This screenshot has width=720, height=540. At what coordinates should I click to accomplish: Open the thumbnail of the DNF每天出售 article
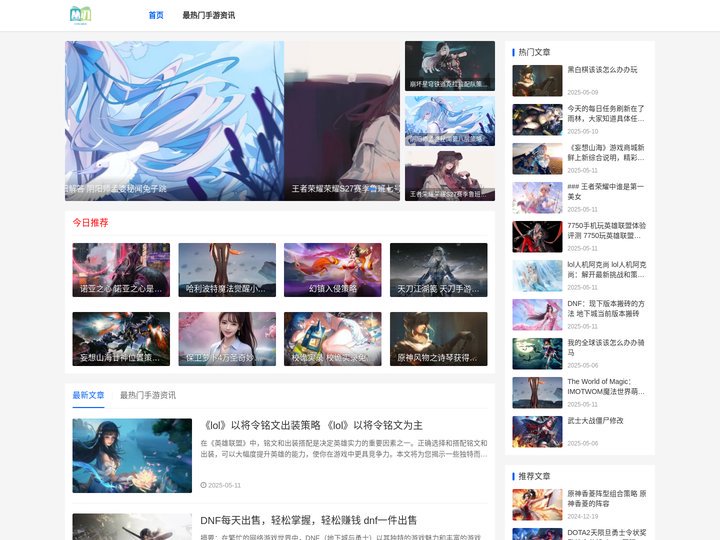tap(132, 527)
